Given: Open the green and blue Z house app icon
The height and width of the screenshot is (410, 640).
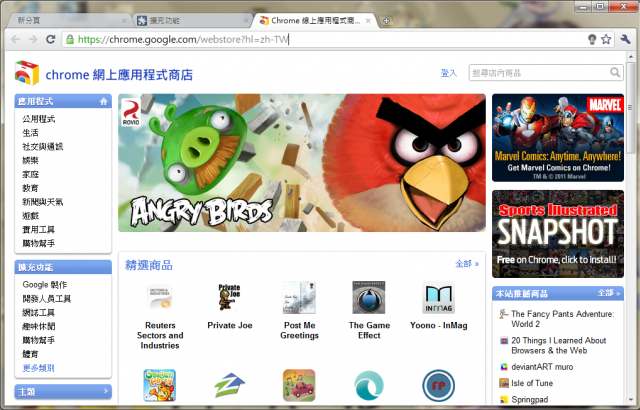Looking at the screenshot, I should point(229,385).
